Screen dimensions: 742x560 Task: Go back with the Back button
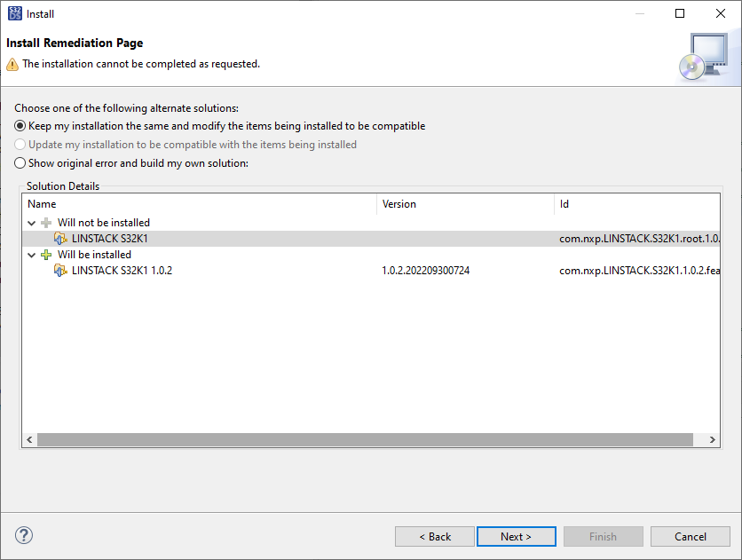(x=435, y=536)
